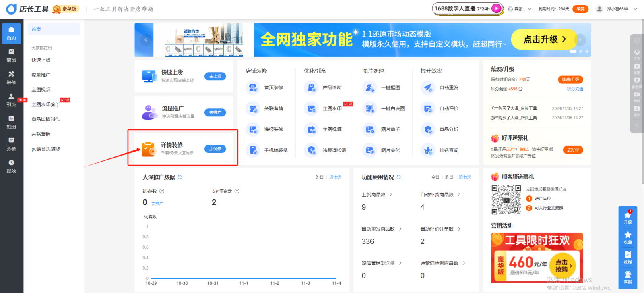Open 产品诊断 icon

(311, 87)
